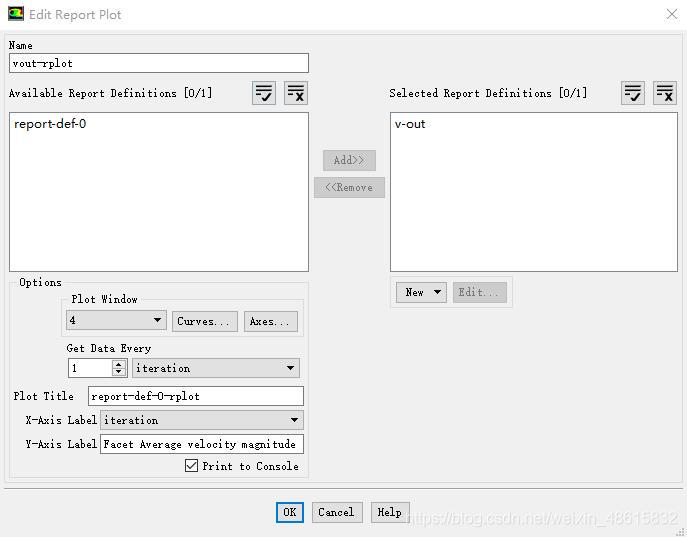Viewport: 687px width, 537px height.
Task: Open the New report definition menu
Action: point(421,292)
